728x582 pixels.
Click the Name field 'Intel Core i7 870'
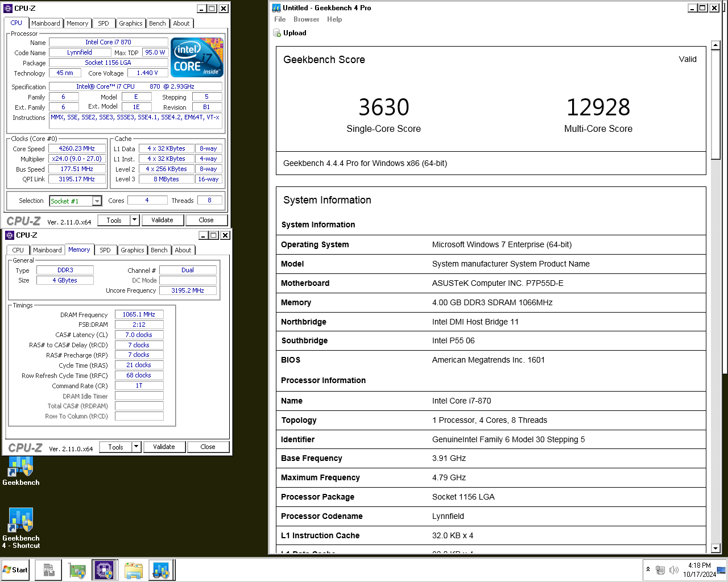pyautogui.click(x=108, y=42)
